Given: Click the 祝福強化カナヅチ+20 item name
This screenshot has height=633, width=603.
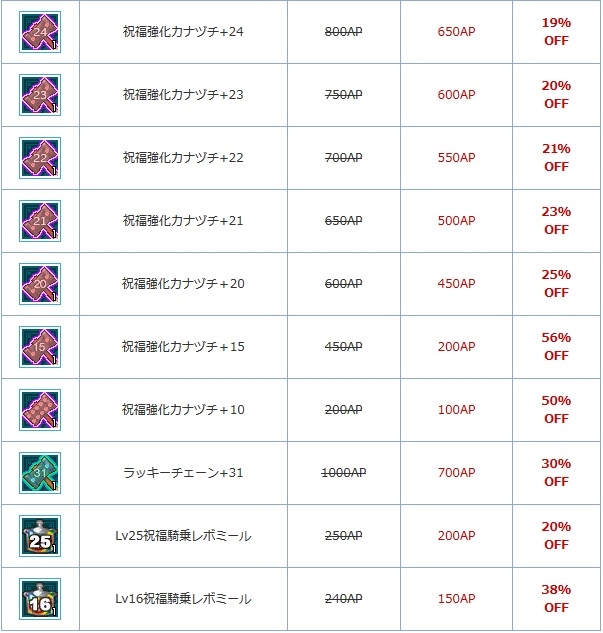Looking at the screenshot, I should 183,284.
